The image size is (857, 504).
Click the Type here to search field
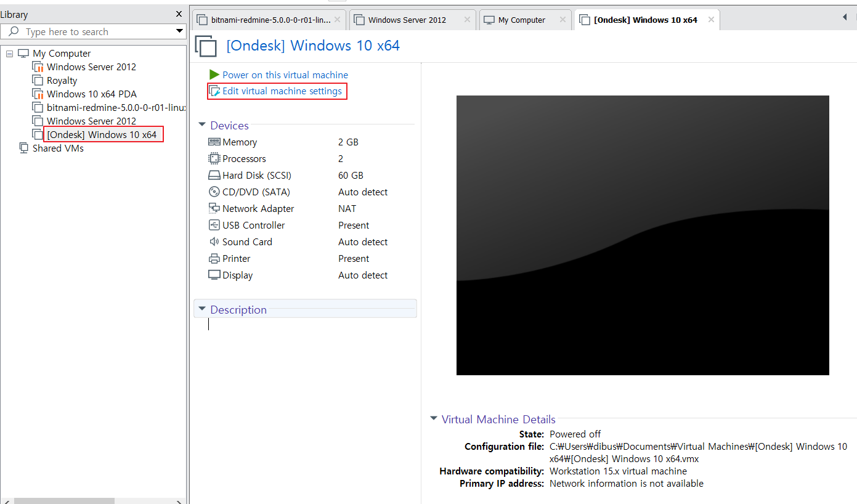pos(94,31)
